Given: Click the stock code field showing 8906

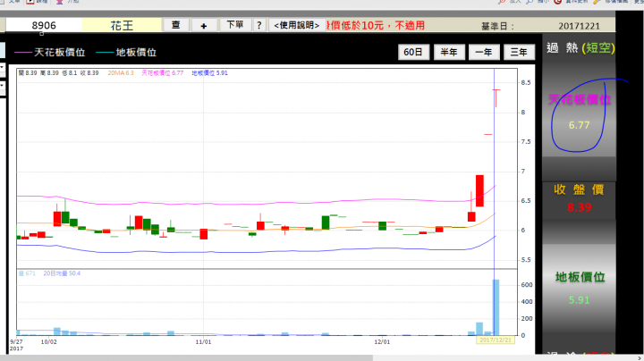Looking at the screenshot, I should point(44,25).
